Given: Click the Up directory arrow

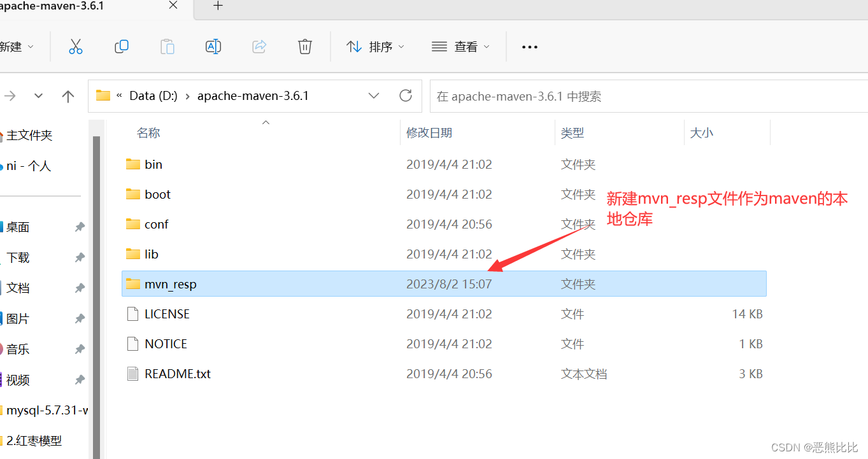Looking at the screenshot, I should point(68,96).
